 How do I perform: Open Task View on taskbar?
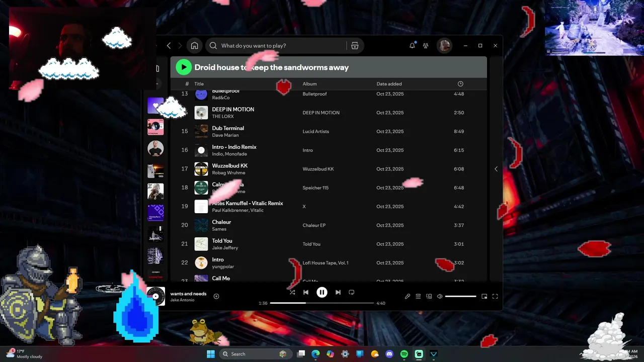pyautogui.click(x=301, y=354)
